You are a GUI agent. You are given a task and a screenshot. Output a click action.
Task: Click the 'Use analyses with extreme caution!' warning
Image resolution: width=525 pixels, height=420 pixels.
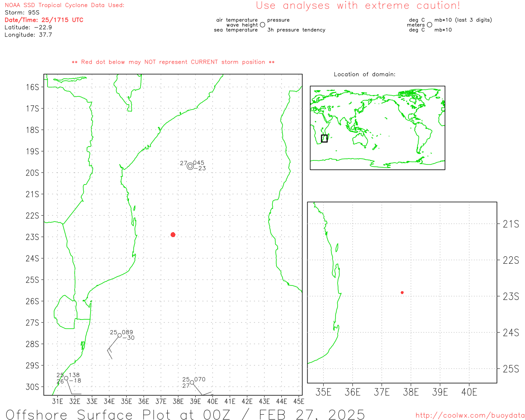point(358,6)
